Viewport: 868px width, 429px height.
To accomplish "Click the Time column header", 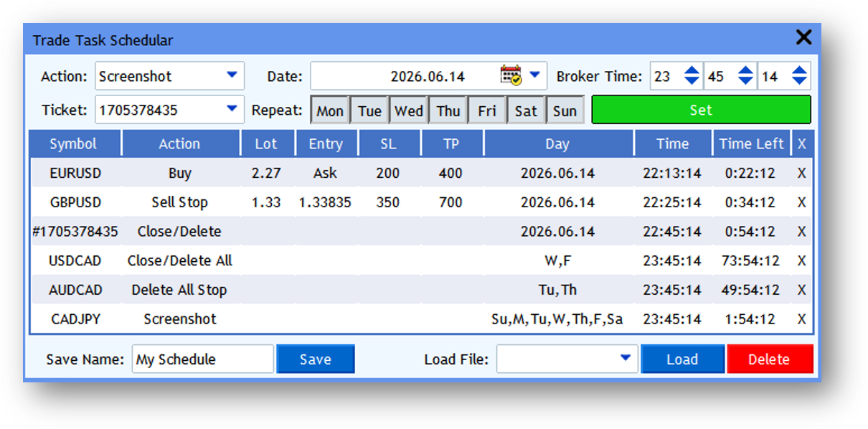I will coord(672,143).
